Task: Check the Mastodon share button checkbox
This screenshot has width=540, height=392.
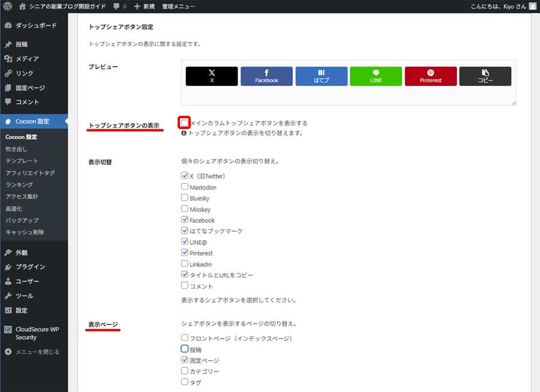Action: 185,187
